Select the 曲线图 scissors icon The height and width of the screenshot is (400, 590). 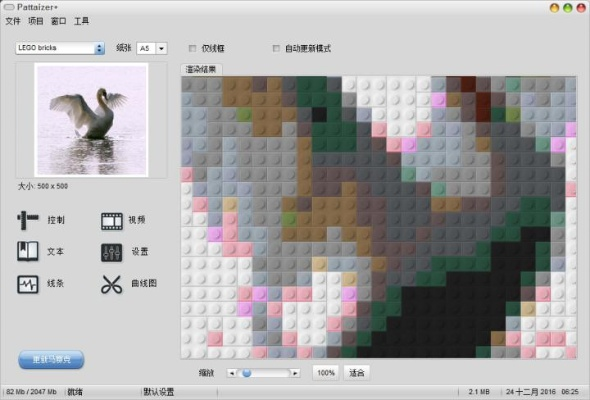tap(112, 284)
